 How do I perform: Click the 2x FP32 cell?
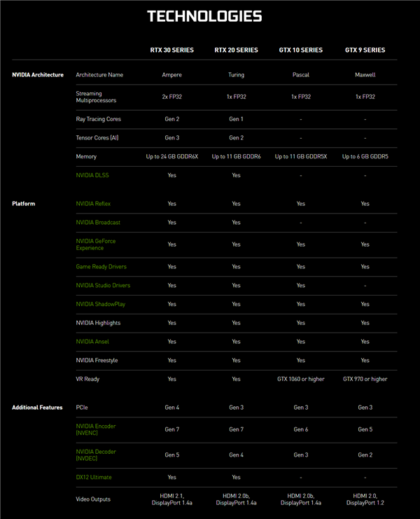pyautogui.click(x=172, y=97)
